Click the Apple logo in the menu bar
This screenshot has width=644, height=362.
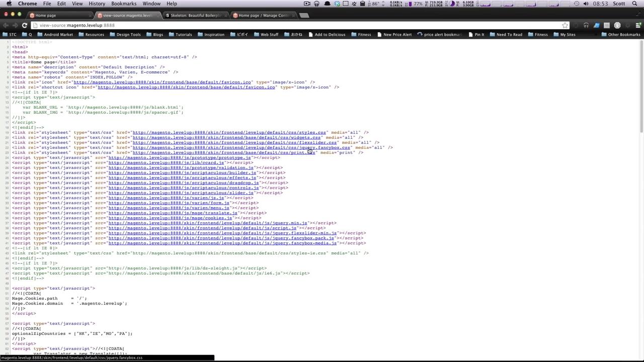[9, 4]
